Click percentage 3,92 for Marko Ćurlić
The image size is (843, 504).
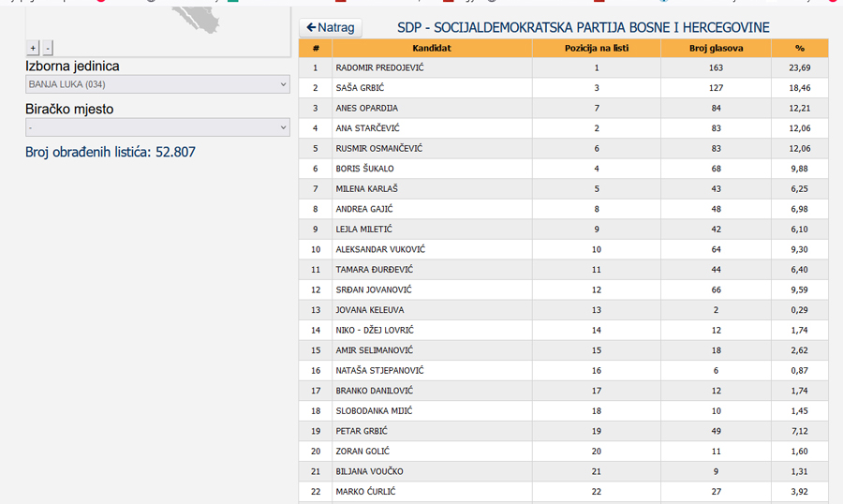pos(800,491)
